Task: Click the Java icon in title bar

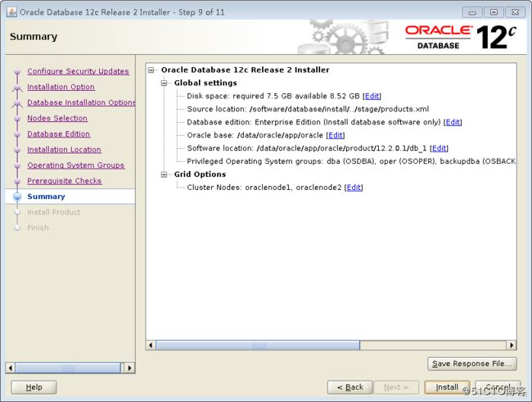Action: click(x=11, y=12)
